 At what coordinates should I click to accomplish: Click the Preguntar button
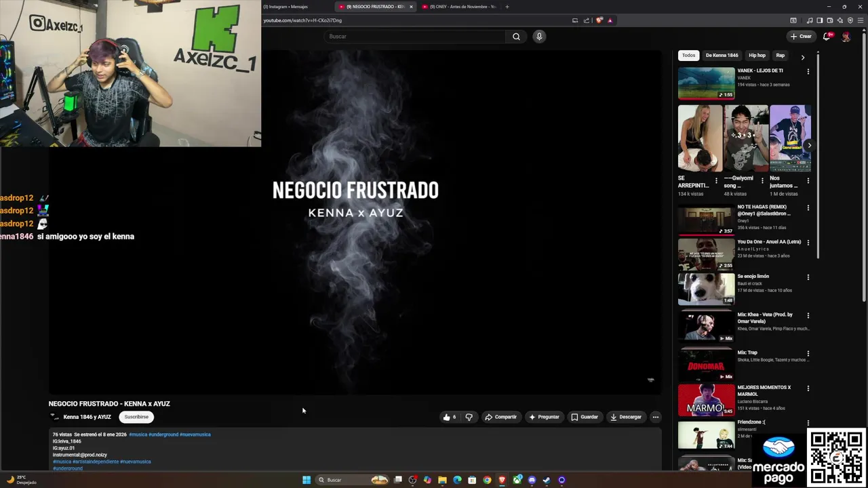pyautogui.click(x=544, y=417)
